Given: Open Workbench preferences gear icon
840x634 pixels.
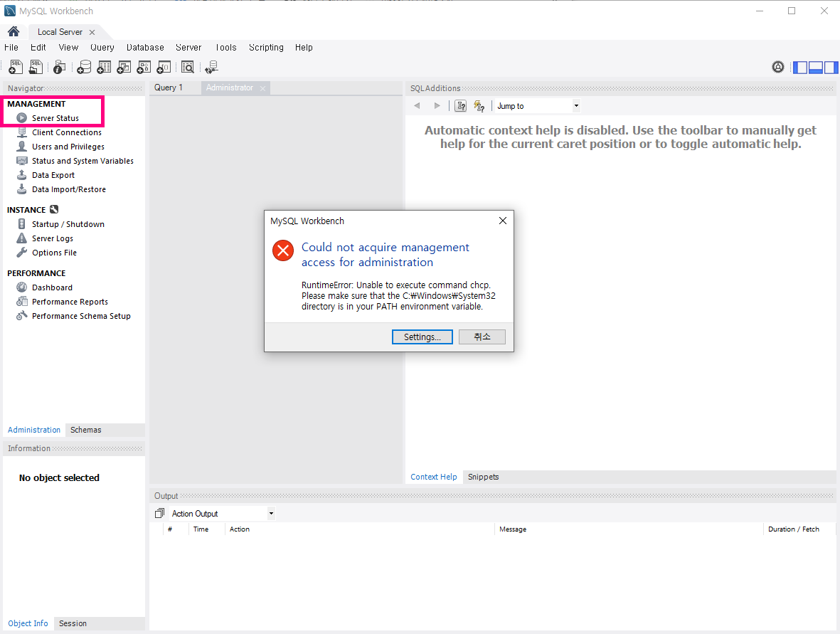Looking at the screenshot, I should [x=778, y=67].
